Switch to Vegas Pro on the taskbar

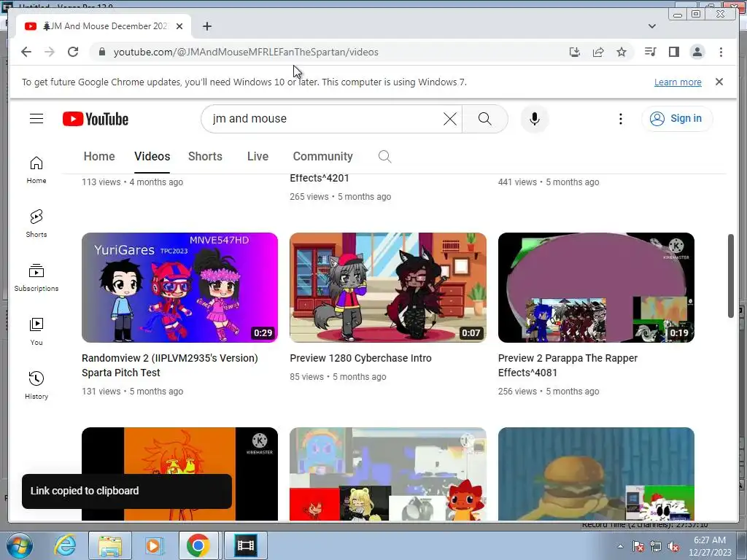tap(246, 545)
